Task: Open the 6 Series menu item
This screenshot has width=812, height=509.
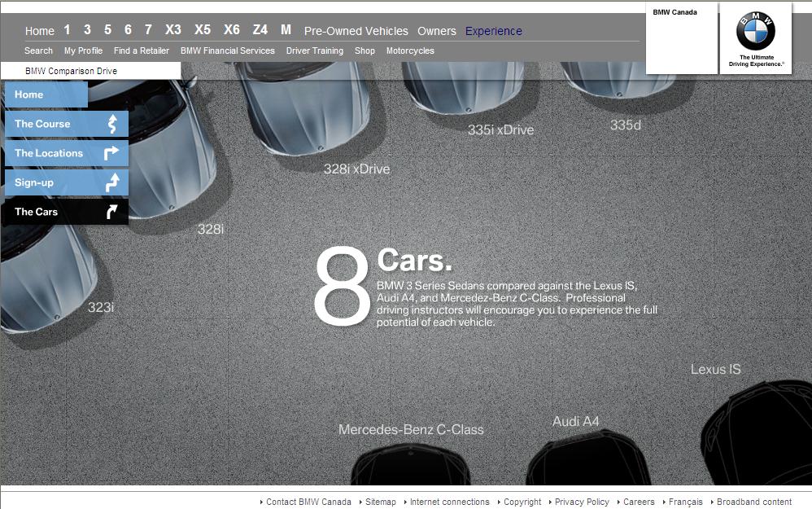Action: point(128,30)
